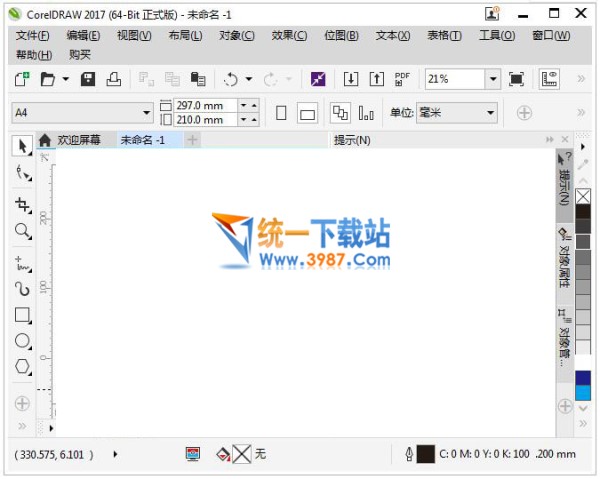The height and width of the screenshot is (479, 600).
Task: Open the color palette flyout arrow
Action: [583, 147]
